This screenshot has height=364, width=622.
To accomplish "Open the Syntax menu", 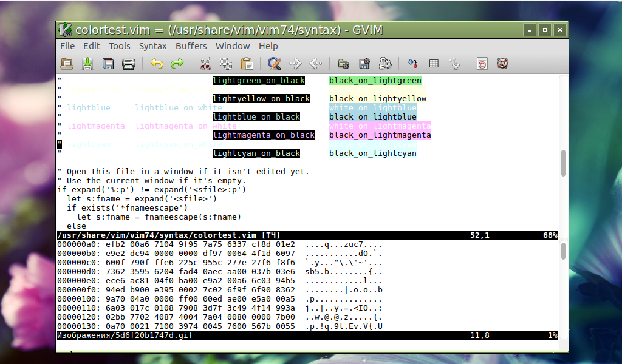I will (x=152, y=46).
